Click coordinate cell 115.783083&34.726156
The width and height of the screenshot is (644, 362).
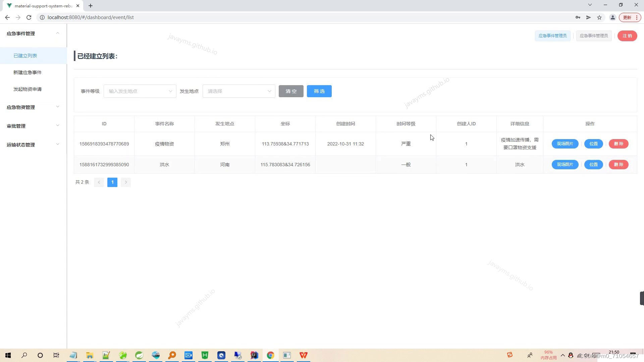coord(285,165)
